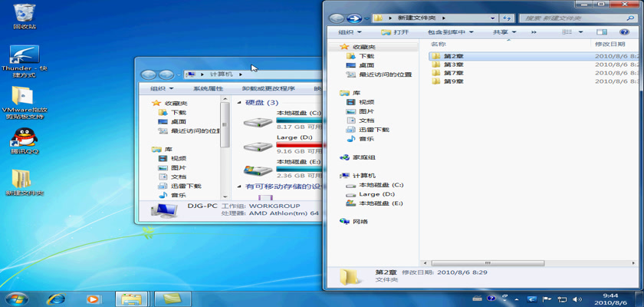Screen dimensions: 644x307
Task: Open the change view dropdown arrow
Action: (x=581, y=32)
